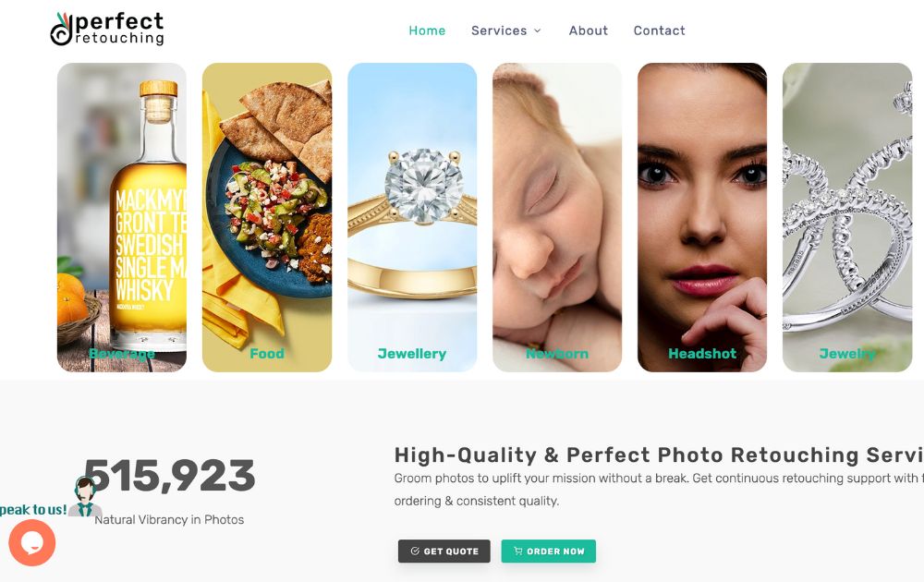The width and height of the screenshot is (924, 582).
Task: Select the silver rings Jewelry card
Action: (x=847, y=217)
